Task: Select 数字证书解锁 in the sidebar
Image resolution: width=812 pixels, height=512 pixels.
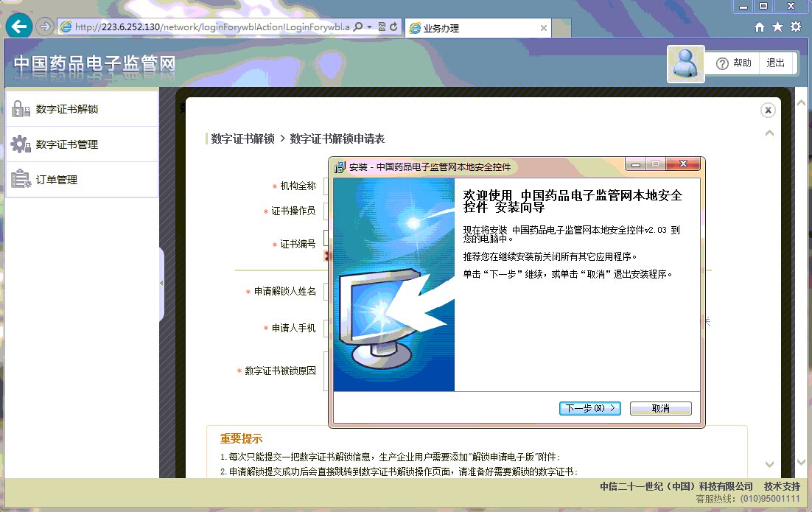Action: point(67,109)
